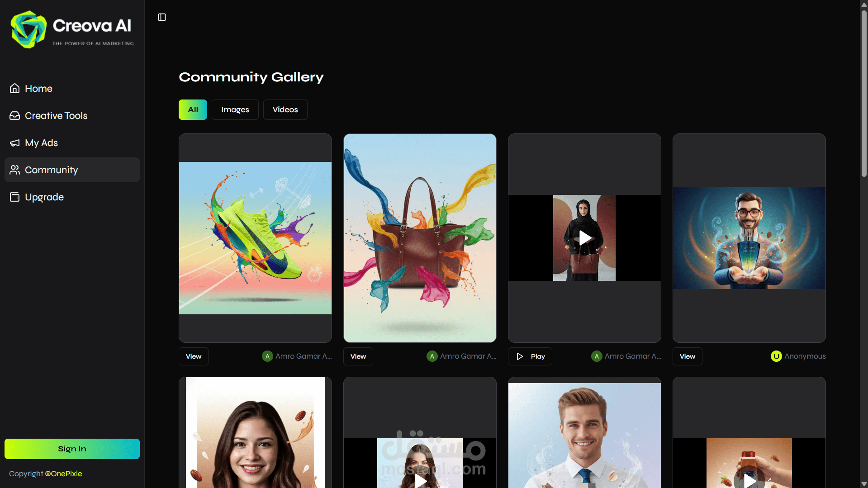The height and width of the screenshot is (488, 868).
Task: Open the cartoon man holding perfume thumbnail
Action: coord(749,238)
